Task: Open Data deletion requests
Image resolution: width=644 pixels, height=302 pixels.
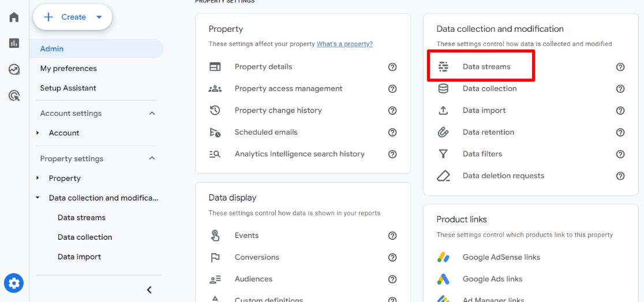Action: 504,176
